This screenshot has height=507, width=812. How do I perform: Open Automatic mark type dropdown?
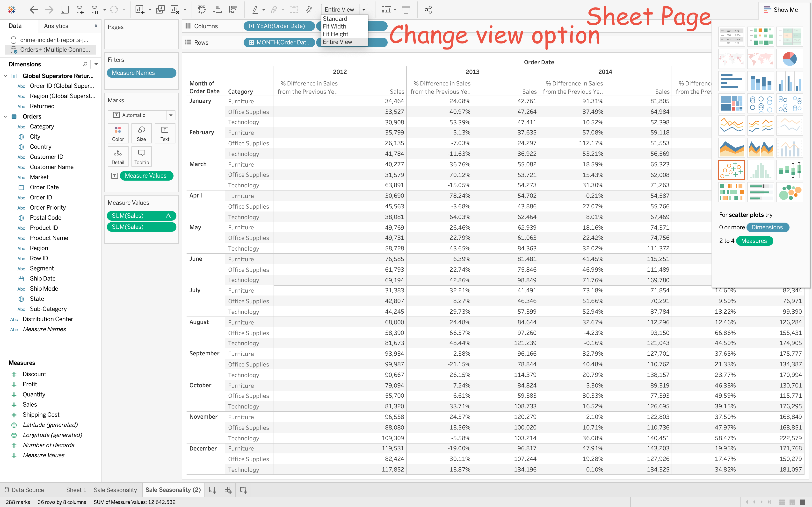tap(171, 115)
